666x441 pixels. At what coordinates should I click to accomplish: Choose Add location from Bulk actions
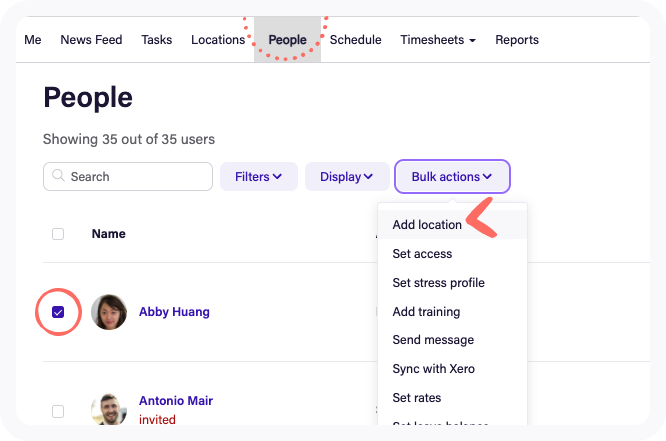coord(427,225)
